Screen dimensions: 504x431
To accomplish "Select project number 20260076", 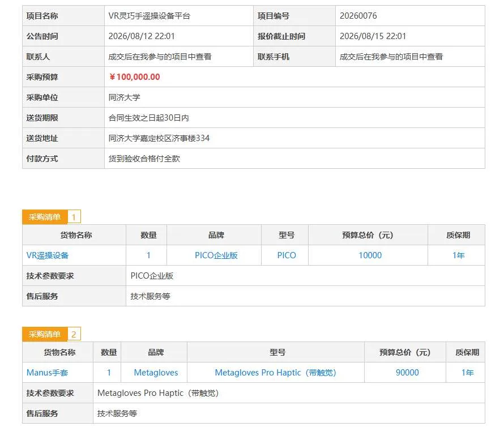I will [x=358, y=16].
